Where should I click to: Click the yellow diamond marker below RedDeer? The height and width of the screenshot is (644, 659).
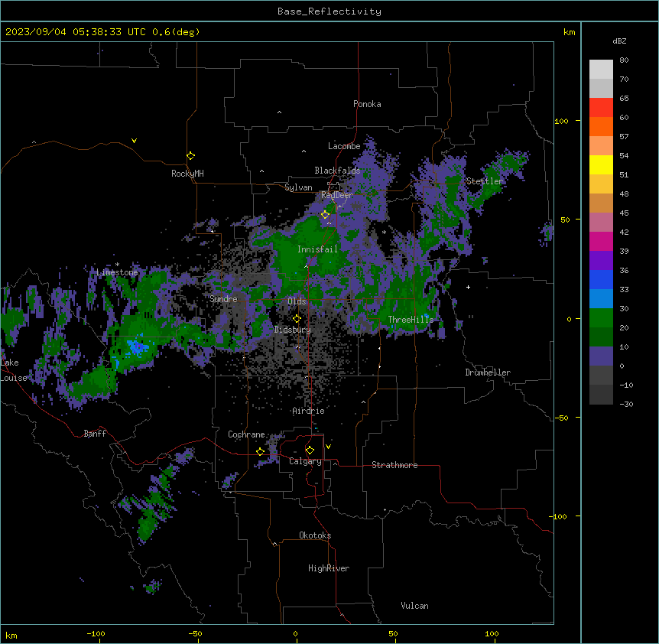point(325,215)
